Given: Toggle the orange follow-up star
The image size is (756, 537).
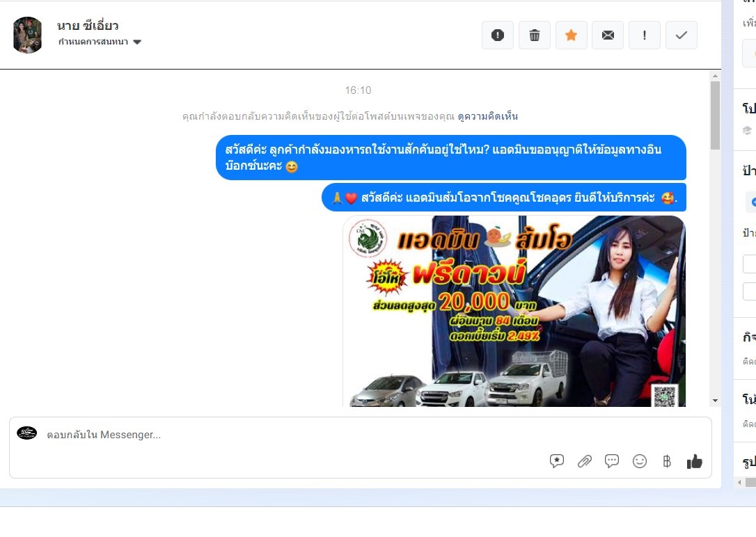Looking at the screenshot, I should 571,35.
